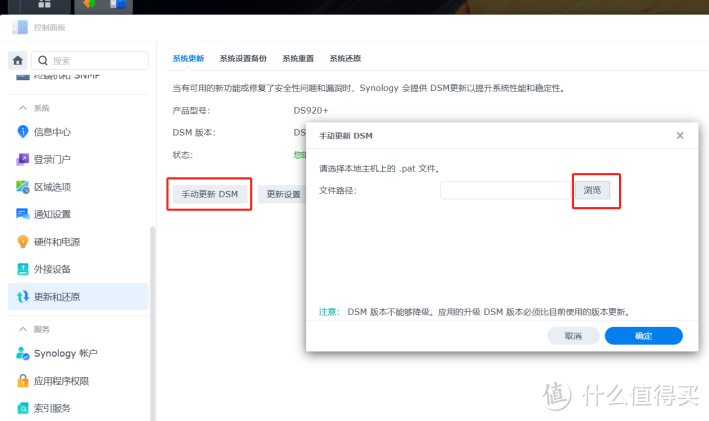Close the 手动更新 DSM dialog

(680, 136)
